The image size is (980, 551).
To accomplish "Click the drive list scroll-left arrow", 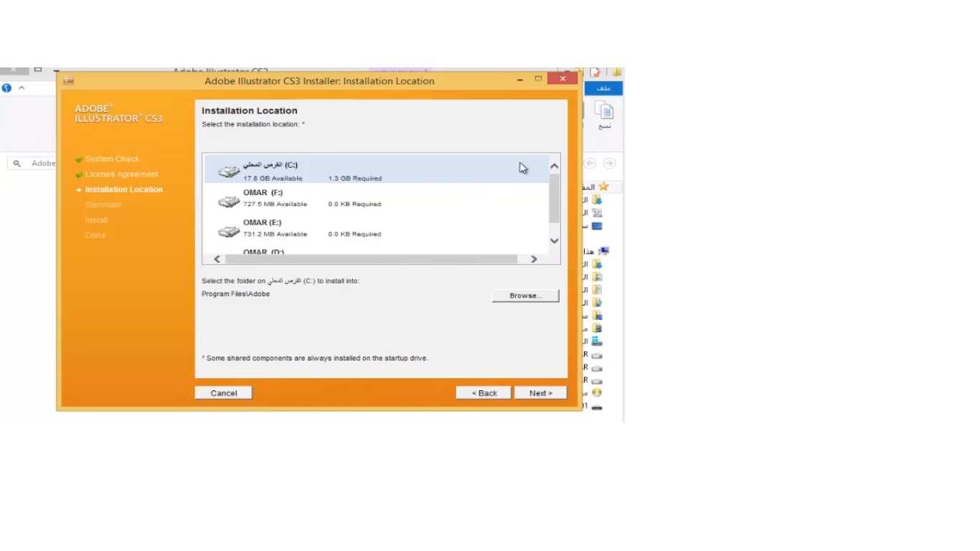I will coord(217,259).
